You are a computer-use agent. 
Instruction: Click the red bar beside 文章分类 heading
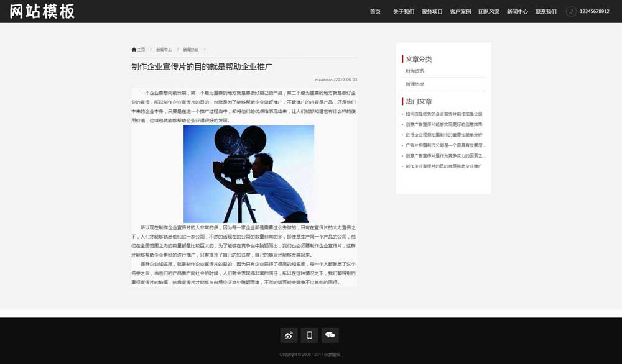403,58
